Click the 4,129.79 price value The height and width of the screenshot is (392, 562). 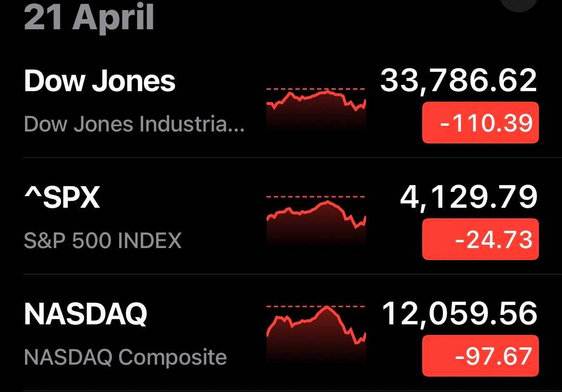pos(469,197)
